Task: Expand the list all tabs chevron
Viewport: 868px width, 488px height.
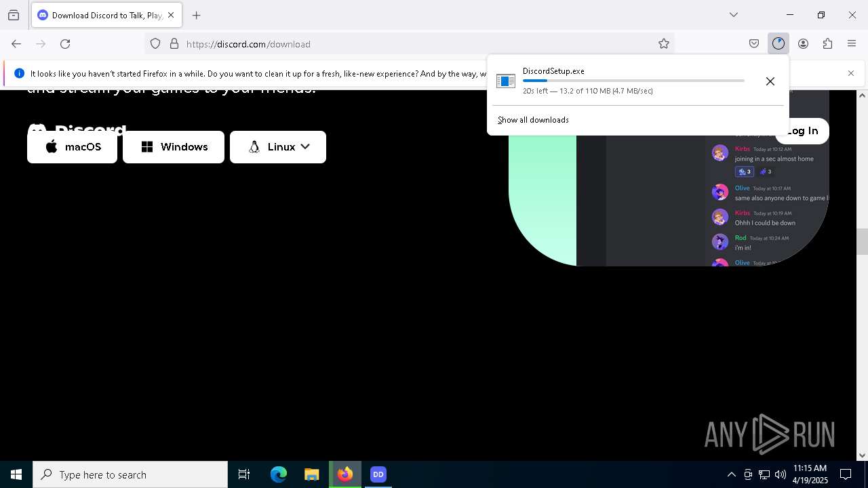Action: (x=734, y=15)
